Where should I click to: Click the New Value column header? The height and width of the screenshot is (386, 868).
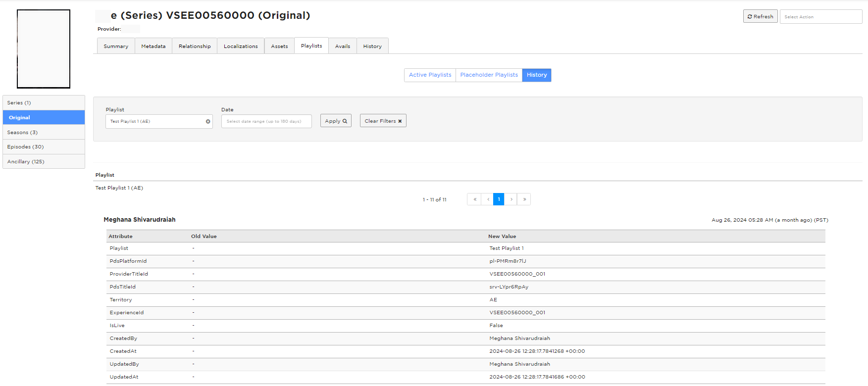[502, 237]
